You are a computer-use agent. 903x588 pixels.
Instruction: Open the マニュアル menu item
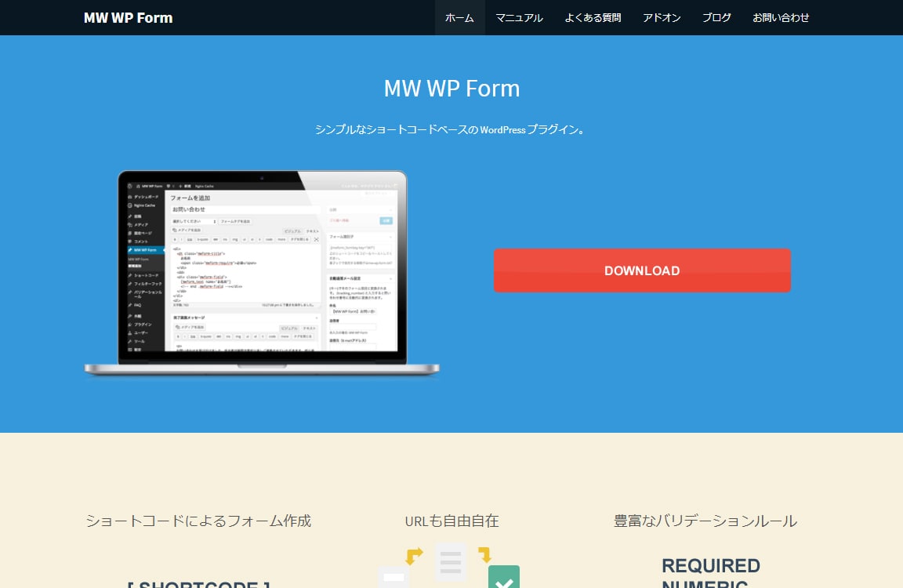coord(519,17)
